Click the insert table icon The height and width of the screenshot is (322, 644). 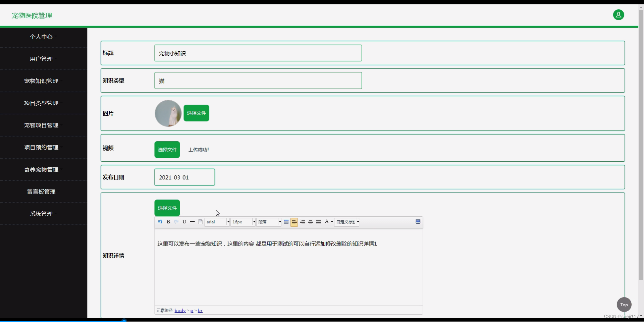[x=286, y=222]
